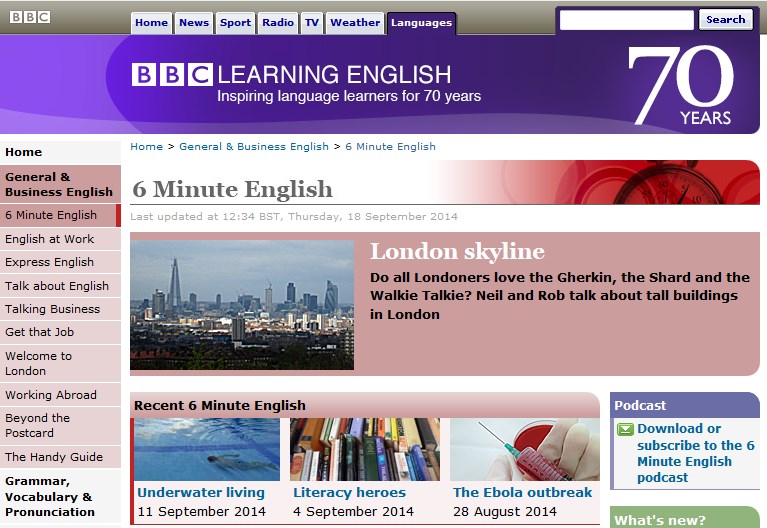Image resolution: width=767 pixels, height=528 pixels.
Task: Click the Last updated timestamp text
Action: [x=294, y=216]
